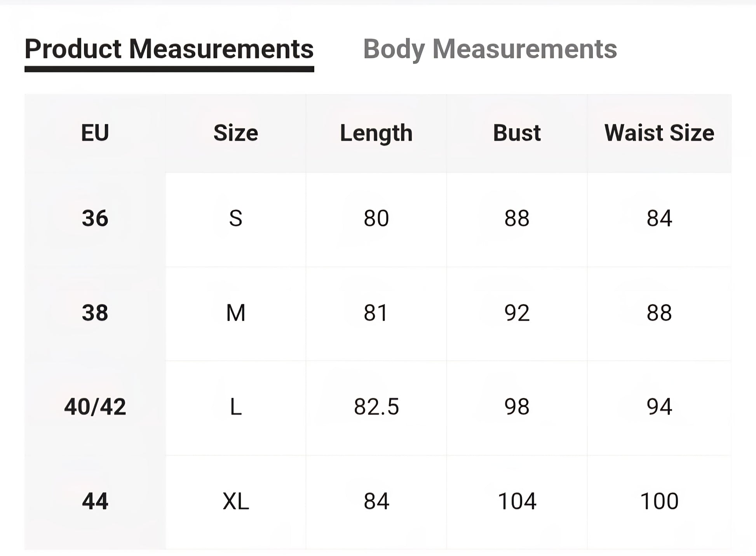The height and width of the screenshot is (556, 756).
Task: Click the 104 bust value
Action: tap(517, 501)
